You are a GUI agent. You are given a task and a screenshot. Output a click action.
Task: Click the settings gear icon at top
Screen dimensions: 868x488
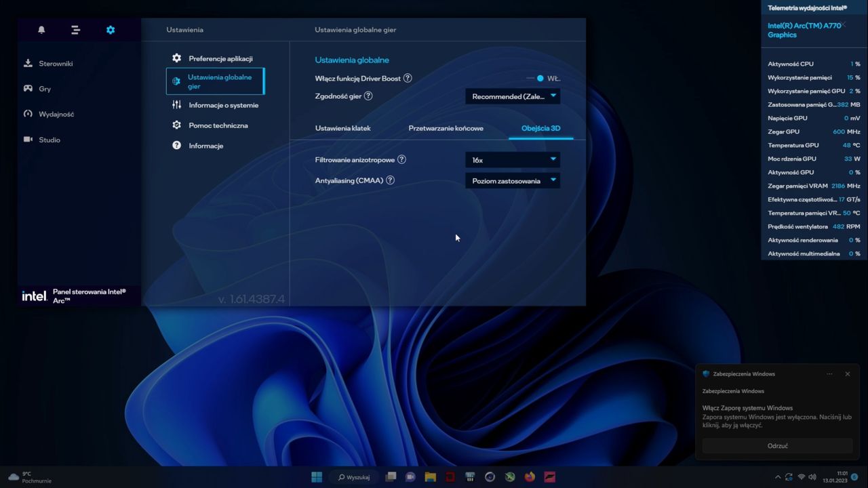[111, 30]
